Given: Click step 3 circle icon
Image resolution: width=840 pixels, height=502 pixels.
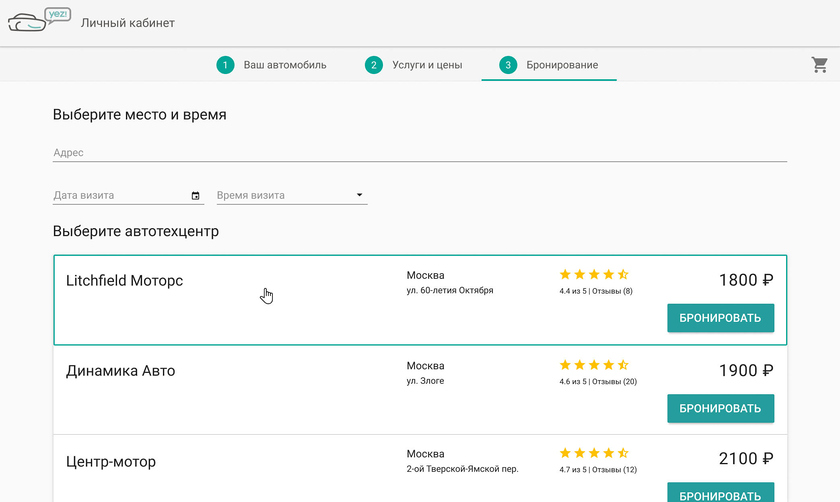Looking at the screenshot, I should pyautogui.click(x=508, y=65).
